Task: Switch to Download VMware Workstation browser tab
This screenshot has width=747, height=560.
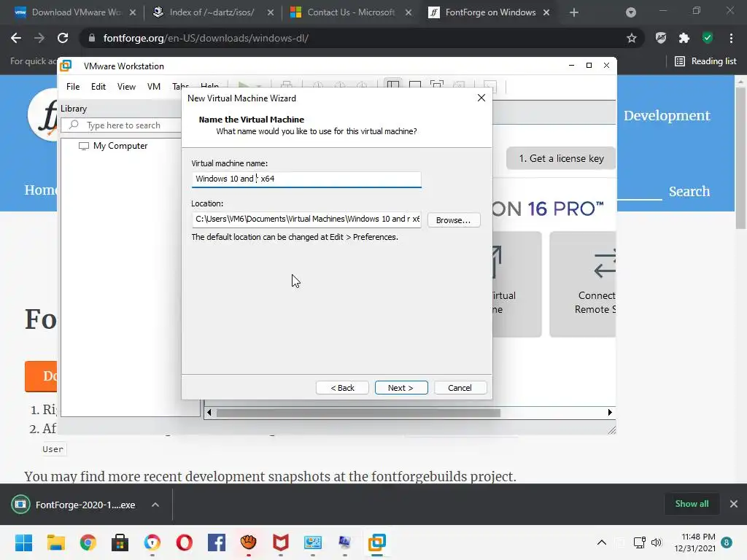Action: 76,12
